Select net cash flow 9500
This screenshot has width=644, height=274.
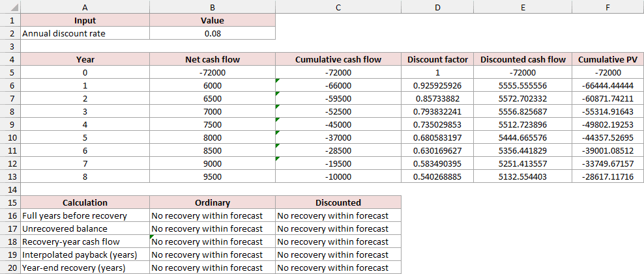coord(212,177)
